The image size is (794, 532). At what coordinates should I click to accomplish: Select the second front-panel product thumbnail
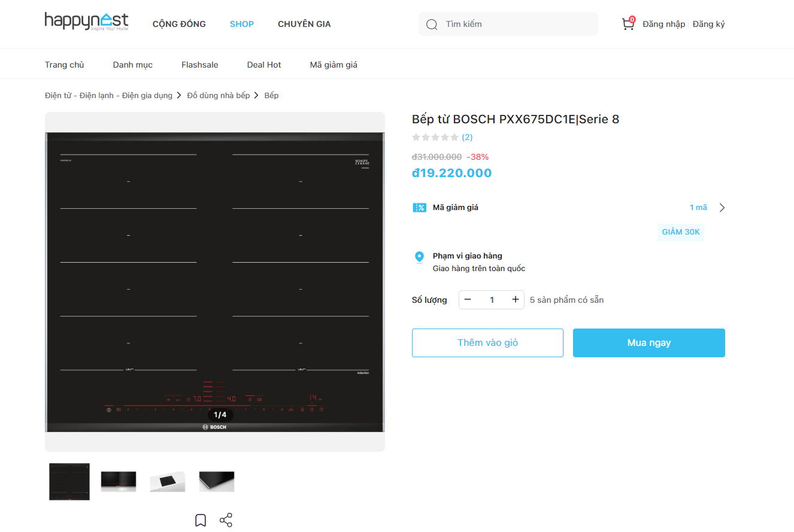(x=119, y=481)
